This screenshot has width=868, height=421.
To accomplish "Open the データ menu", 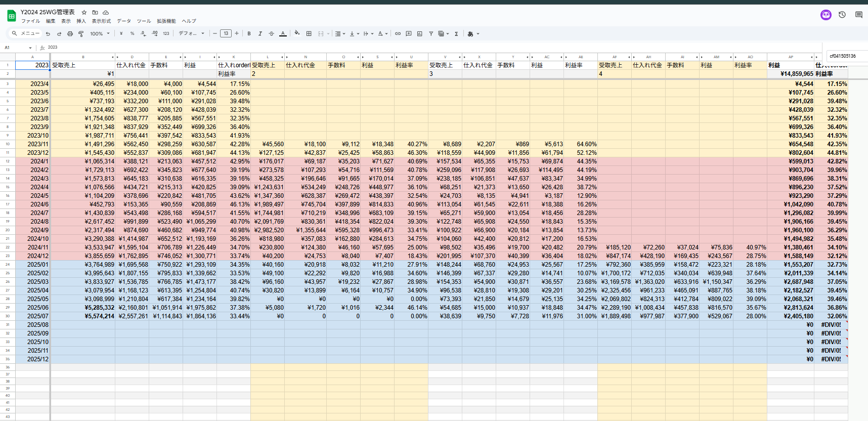I will tap(124, 21).
